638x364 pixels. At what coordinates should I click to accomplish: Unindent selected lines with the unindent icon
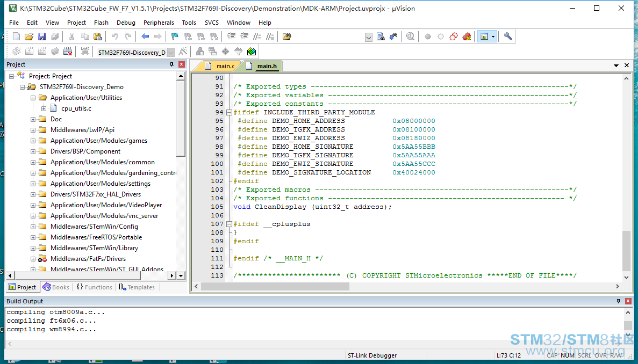coord(244,37)
